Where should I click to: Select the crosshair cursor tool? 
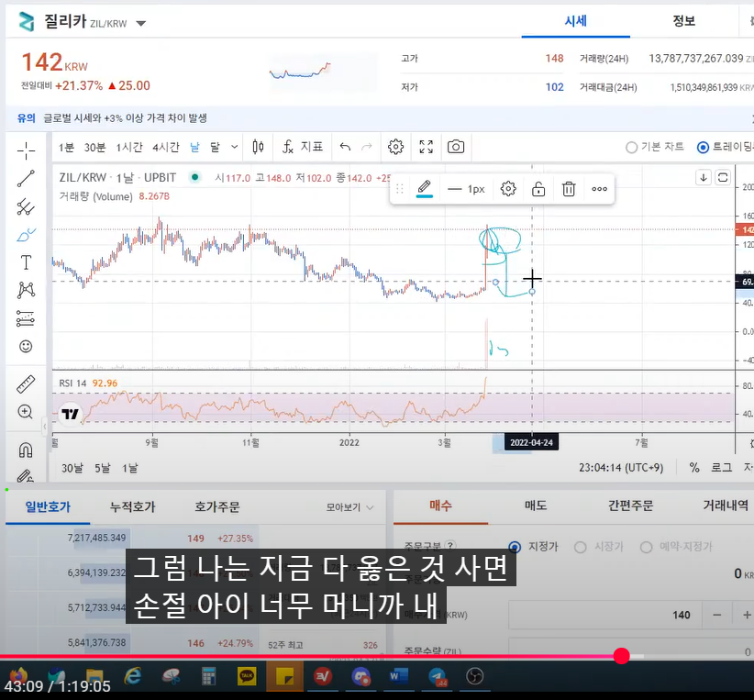pyautogui.click(x=26, y=150)
